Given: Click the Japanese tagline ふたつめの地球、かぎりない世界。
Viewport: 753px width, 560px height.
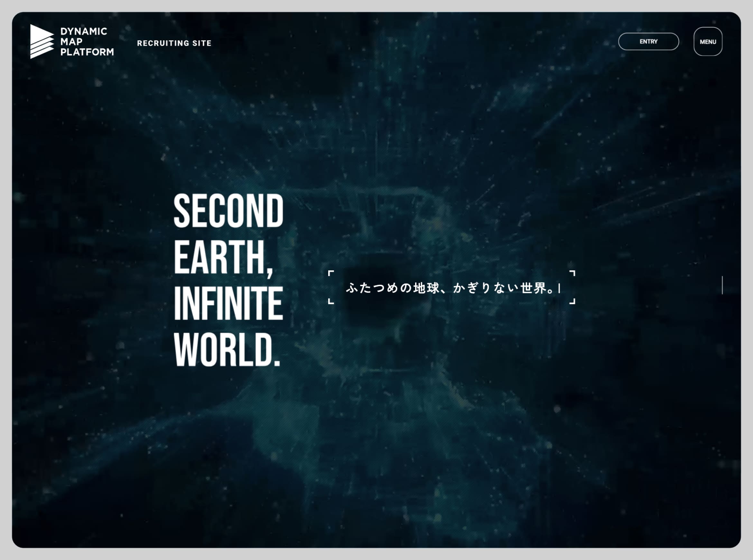Looking at the screenshot, I should point(450,288).
